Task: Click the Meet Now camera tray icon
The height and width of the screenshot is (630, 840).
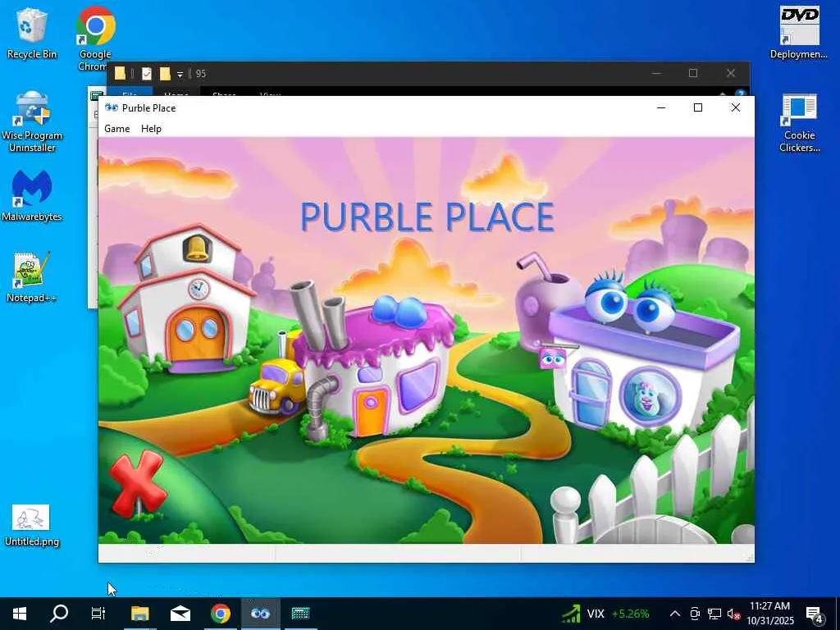Action: [694, 614]
